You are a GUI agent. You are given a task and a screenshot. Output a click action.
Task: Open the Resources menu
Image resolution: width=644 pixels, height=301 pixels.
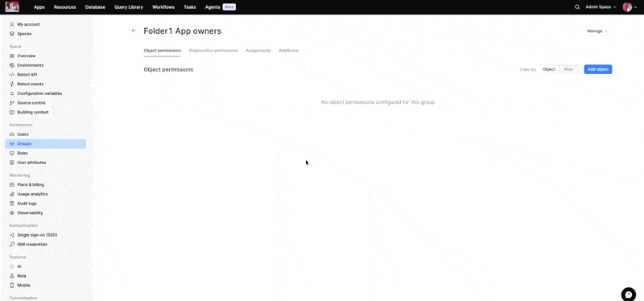pyautogui.click(x=65, y=7)
